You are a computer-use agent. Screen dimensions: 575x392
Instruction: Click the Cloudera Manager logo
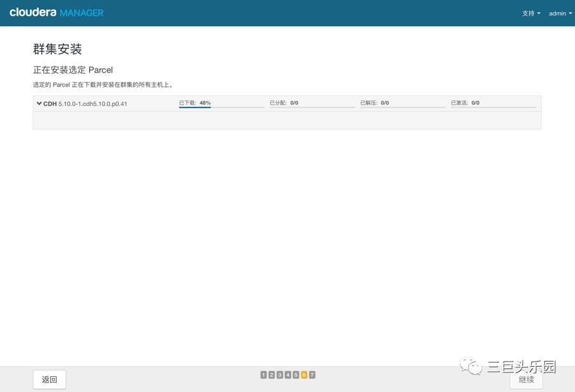pyautogui.click(x=57, y=13)
